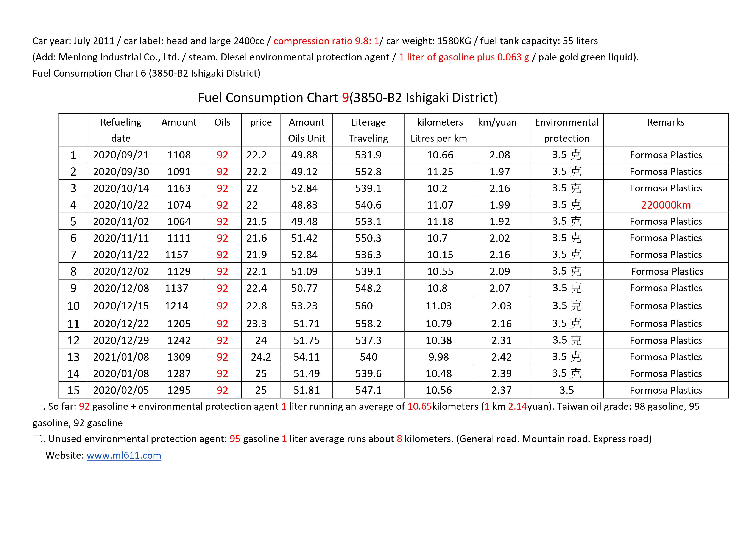The image size is (756, 535).
Task: Click the 'Environmental protection' column header
Action: click(x=567, y=130)
